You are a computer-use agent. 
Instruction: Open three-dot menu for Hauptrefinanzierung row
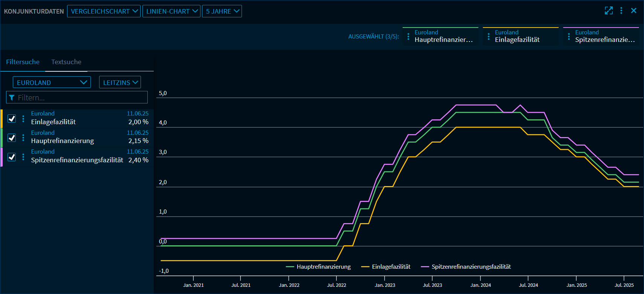tap(23, 138)
